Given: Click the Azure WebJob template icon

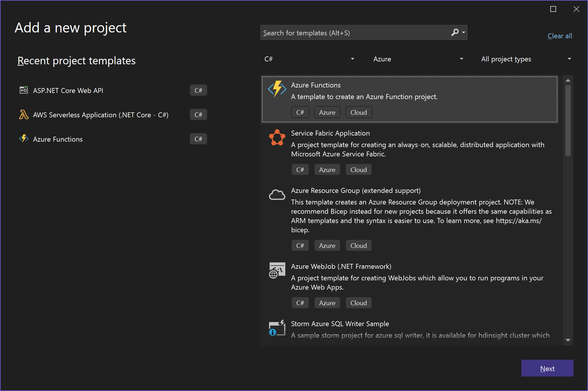Looking at the screenshot, I should [277, 271].
